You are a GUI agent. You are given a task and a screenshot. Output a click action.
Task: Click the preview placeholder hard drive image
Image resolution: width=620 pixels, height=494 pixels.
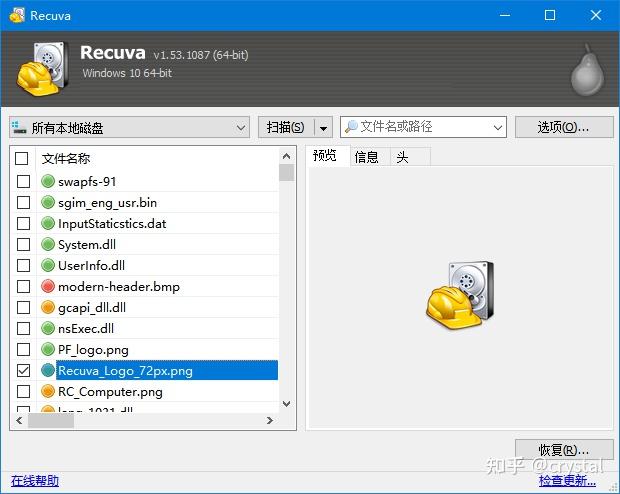[460, 295]
